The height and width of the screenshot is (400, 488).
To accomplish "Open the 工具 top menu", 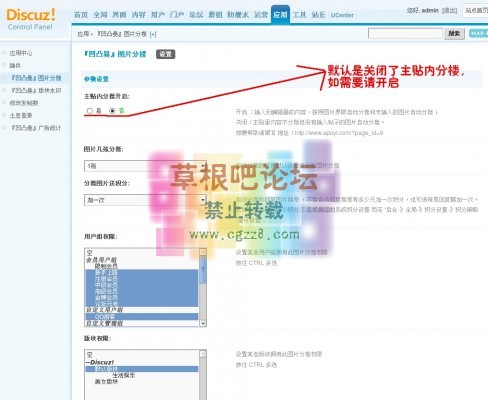I will pyautogui.click(x=299, y=15).
